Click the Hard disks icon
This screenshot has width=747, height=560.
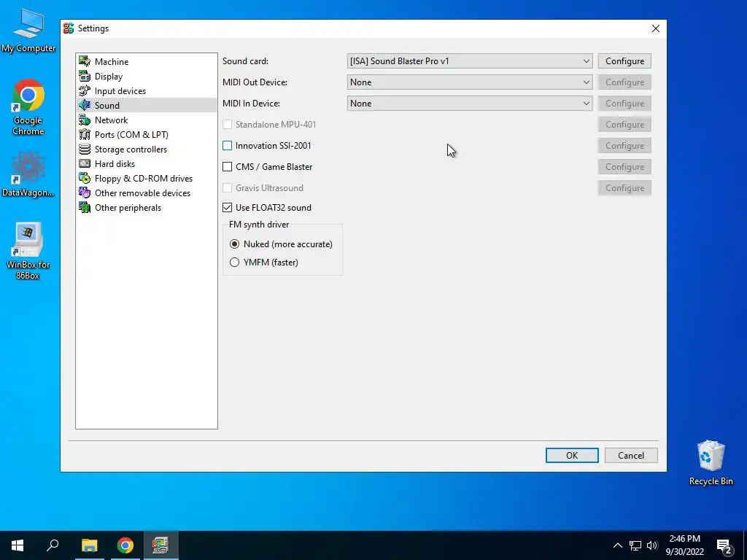85,164
